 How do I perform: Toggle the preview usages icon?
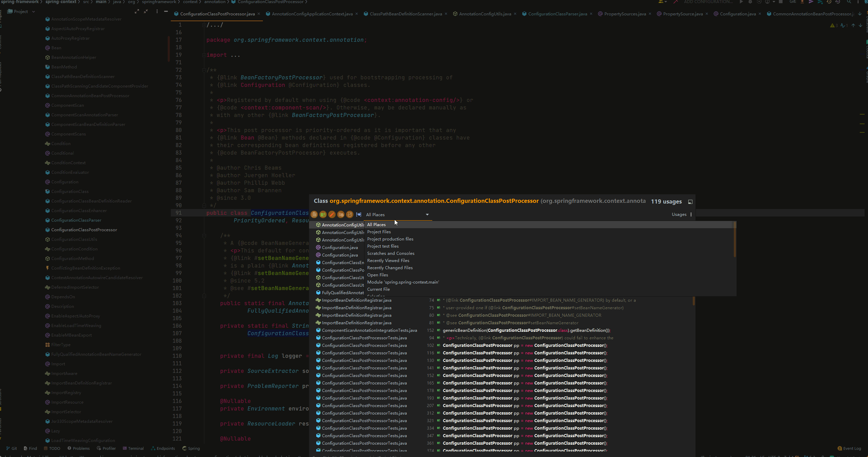pos(359,214)
